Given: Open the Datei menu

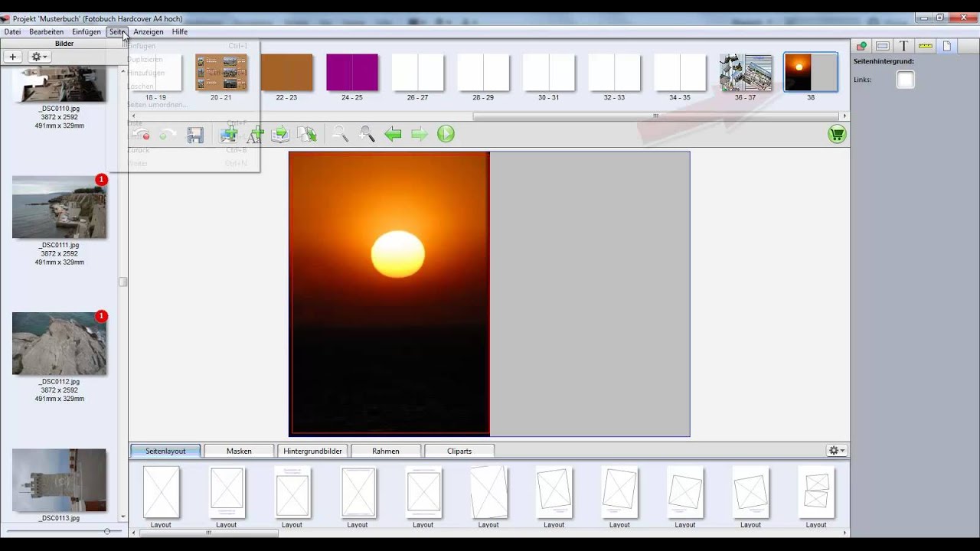Looking at the screenshot, I should coord(12,32).
